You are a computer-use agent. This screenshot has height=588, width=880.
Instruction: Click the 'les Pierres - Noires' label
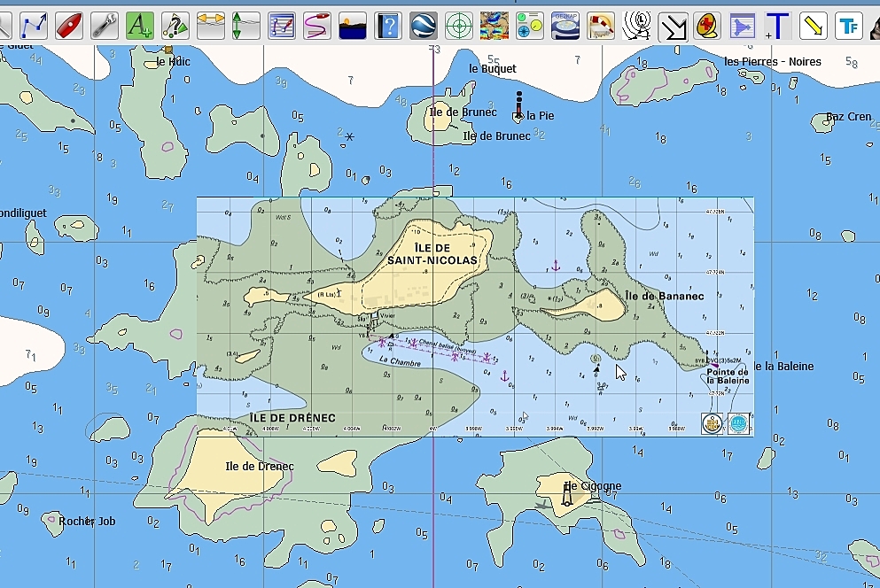coord(772,62)
